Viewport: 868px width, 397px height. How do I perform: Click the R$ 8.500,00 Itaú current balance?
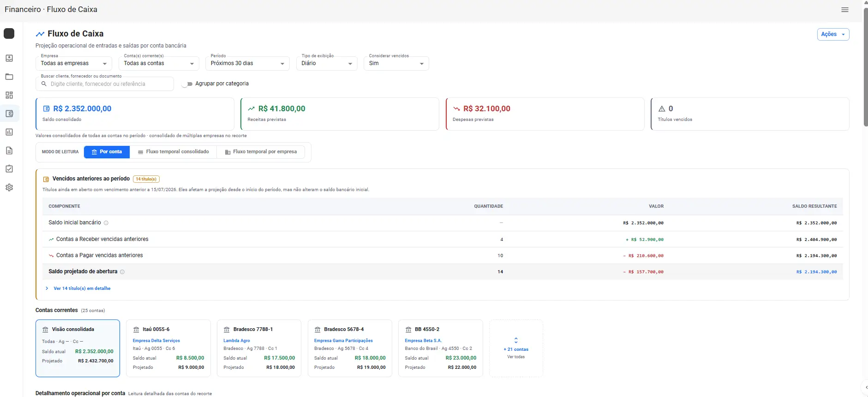coord(190,358)
